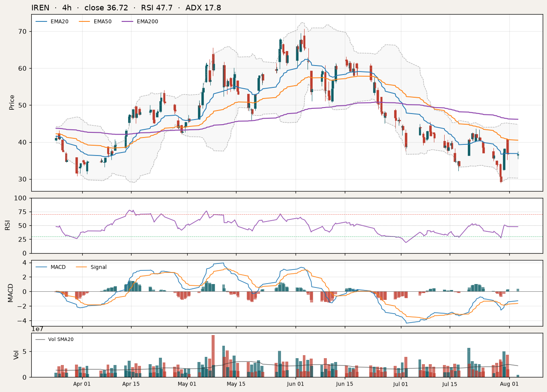
Task: Click the Jun 15 date tick label
Action: click(x=345, y=384)
